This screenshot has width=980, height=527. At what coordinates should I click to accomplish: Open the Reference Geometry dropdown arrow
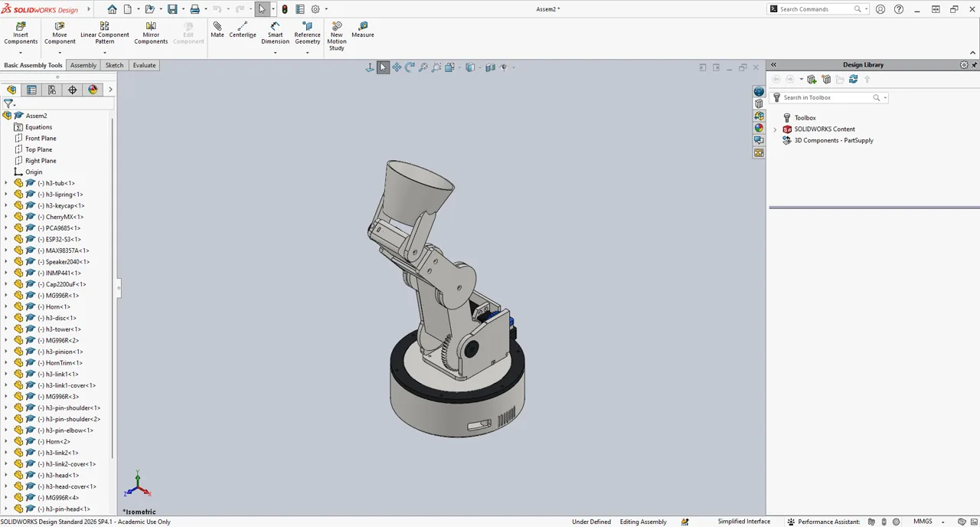307,52
